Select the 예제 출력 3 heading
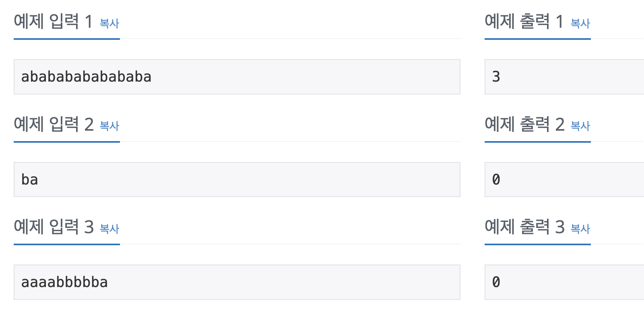 tap(524, 227)
